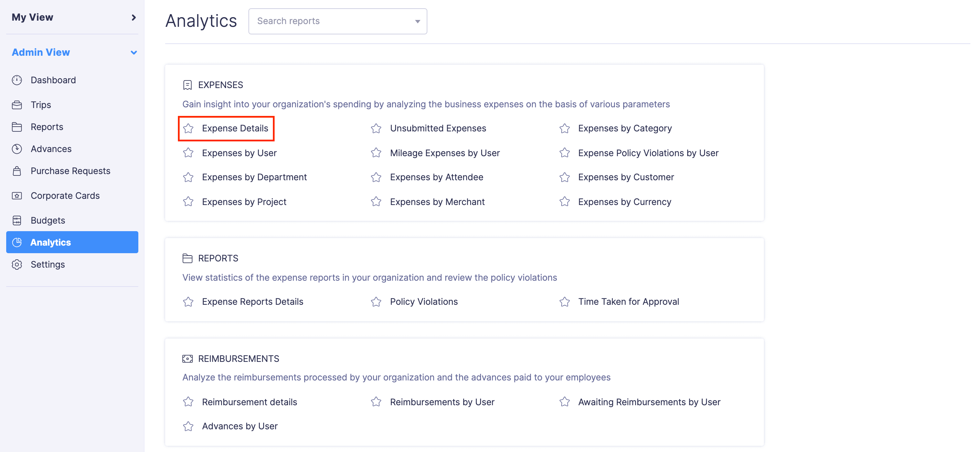Expand the My View section
The height and width of the screenshot is (452, 980).
click(133, 17)
